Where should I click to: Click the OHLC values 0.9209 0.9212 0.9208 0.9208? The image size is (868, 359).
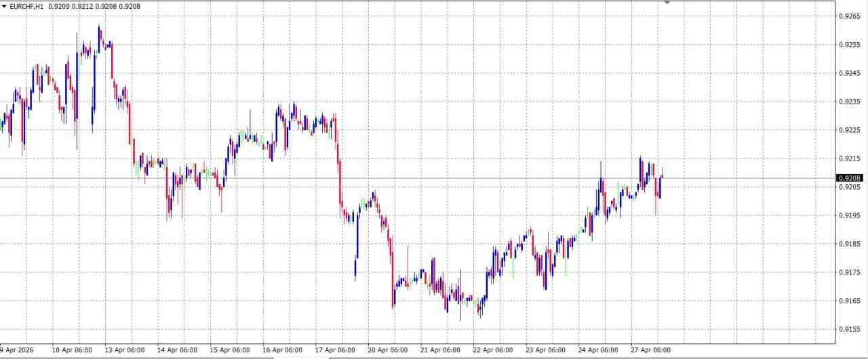click(95, 6)
